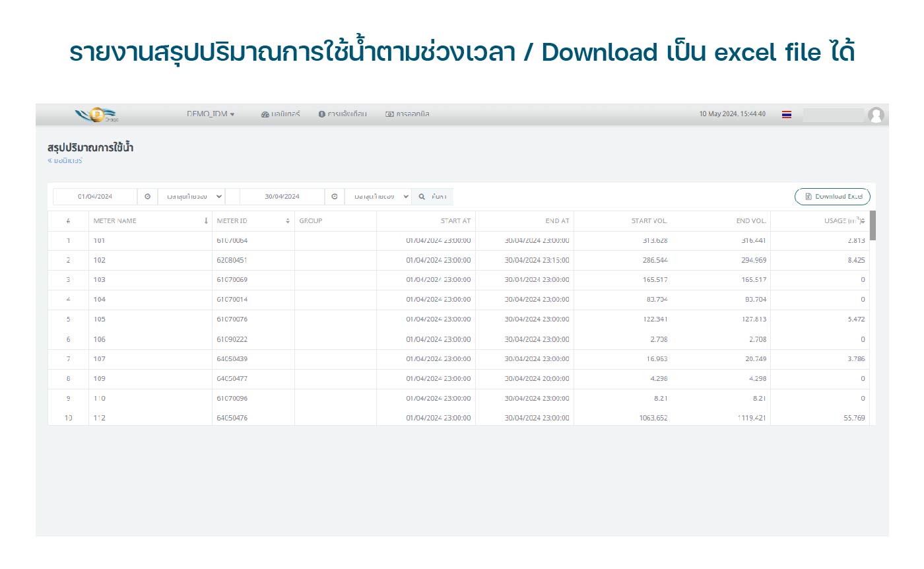
Task: Click the end date field 30/04/2024
Action: 282,197
